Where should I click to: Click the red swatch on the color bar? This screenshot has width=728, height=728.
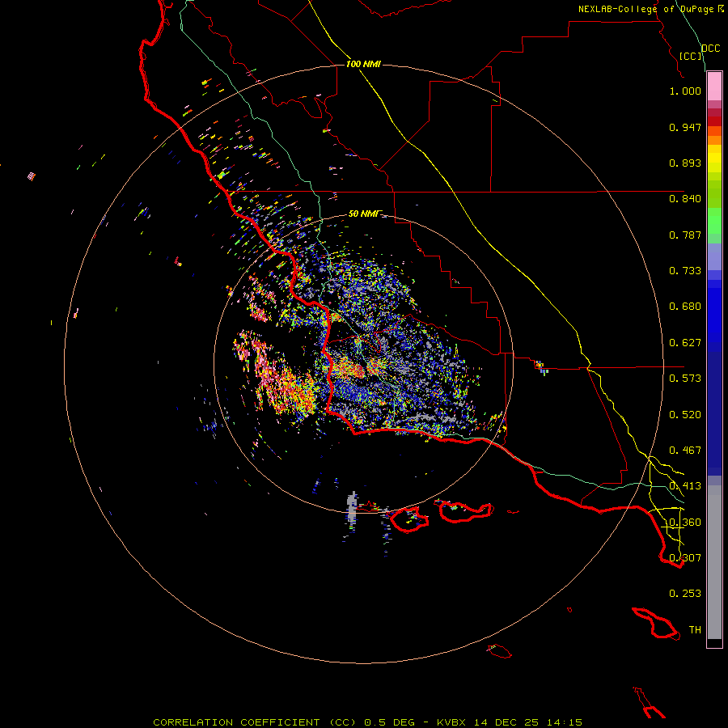[714, 121]
